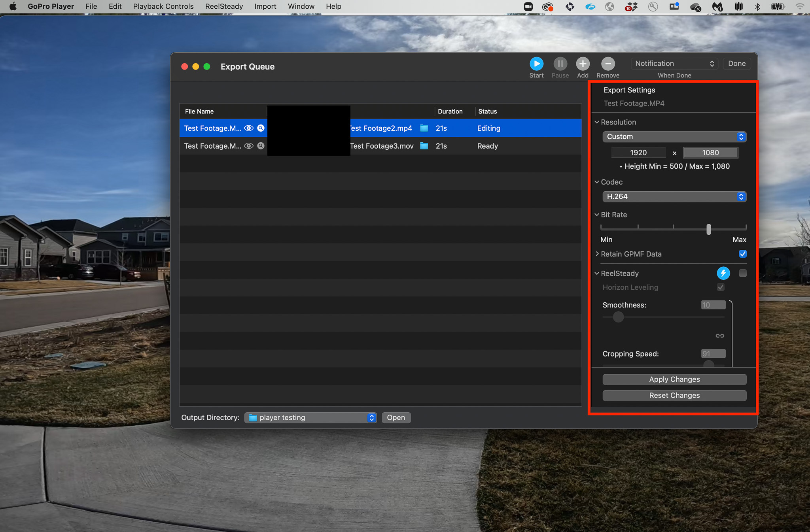This screenshot has width=810, height=532.
Task: Open folder icon beside Test Footage2.mp4
Action: point(424,128)
